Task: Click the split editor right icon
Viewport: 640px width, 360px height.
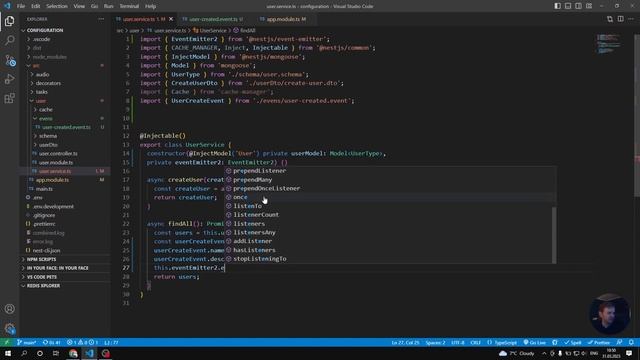Action: [x=620, y=19]
